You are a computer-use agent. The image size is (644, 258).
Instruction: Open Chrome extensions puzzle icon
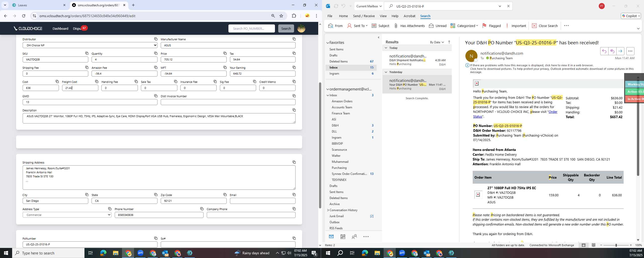click(294, 16)
